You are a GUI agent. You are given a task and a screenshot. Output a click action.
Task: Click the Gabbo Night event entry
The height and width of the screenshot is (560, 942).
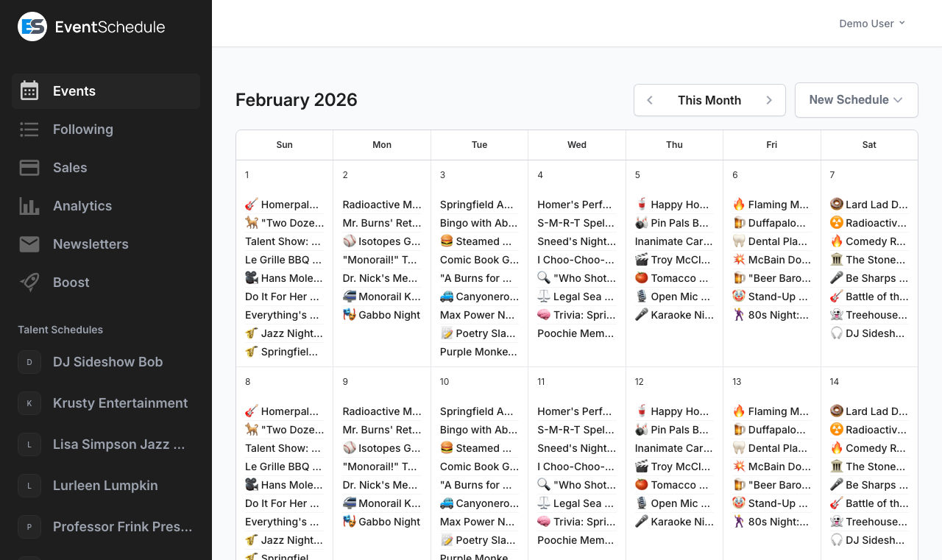coord(382,314)
